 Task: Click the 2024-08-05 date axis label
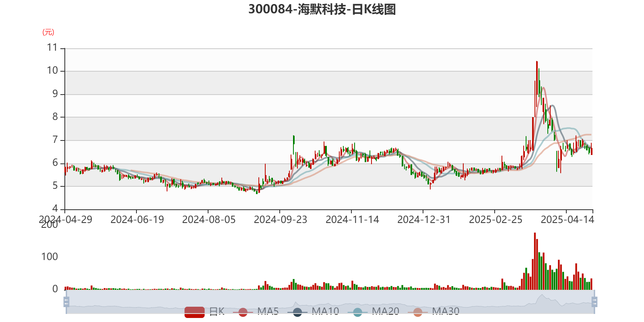click(209, 219)
